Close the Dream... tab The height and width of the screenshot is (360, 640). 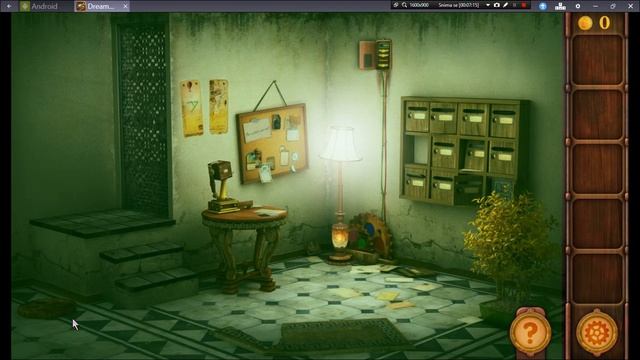[125, 6]
